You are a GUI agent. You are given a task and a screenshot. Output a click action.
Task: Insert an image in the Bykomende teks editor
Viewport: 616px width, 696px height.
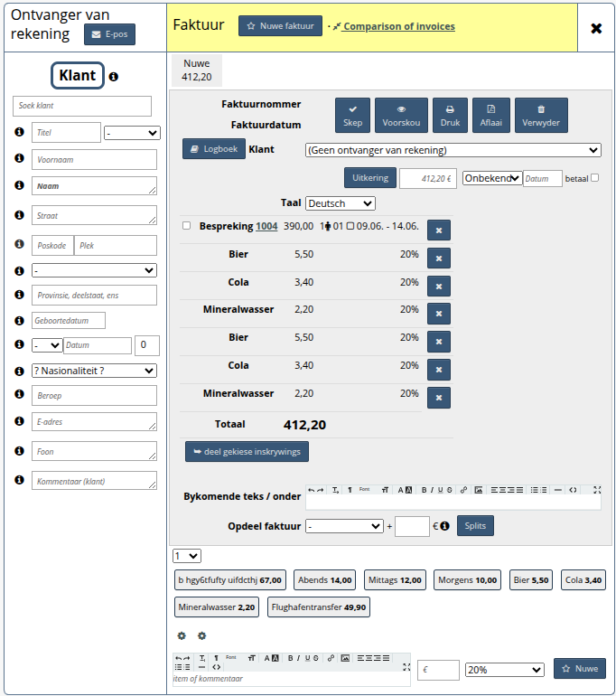[479, 490]
